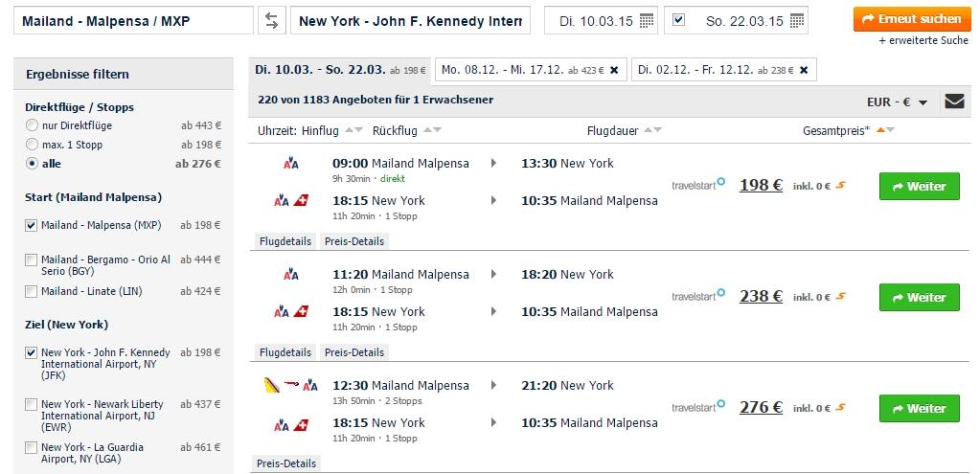Select max. 1 Stopp radio option
Image resolution: width=980 pixels, height=474 pixels.
tap(32, 145)
